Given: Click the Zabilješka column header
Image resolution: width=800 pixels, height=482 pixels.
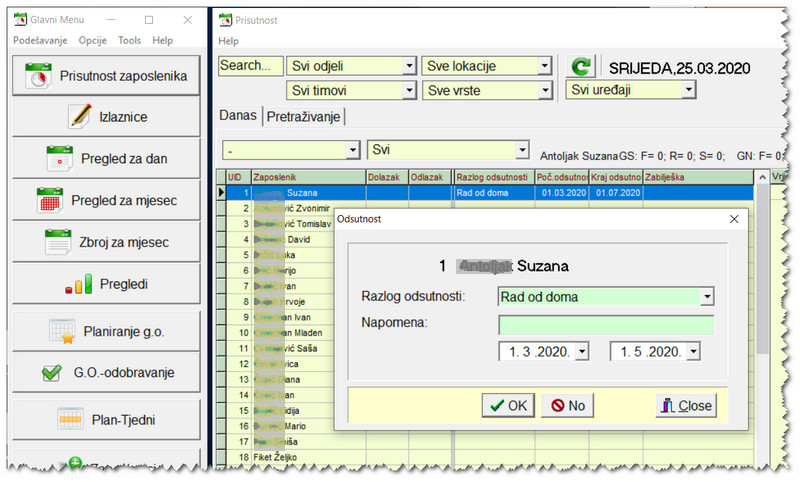Looking at the screenshot, I should (x=698, y=177).
